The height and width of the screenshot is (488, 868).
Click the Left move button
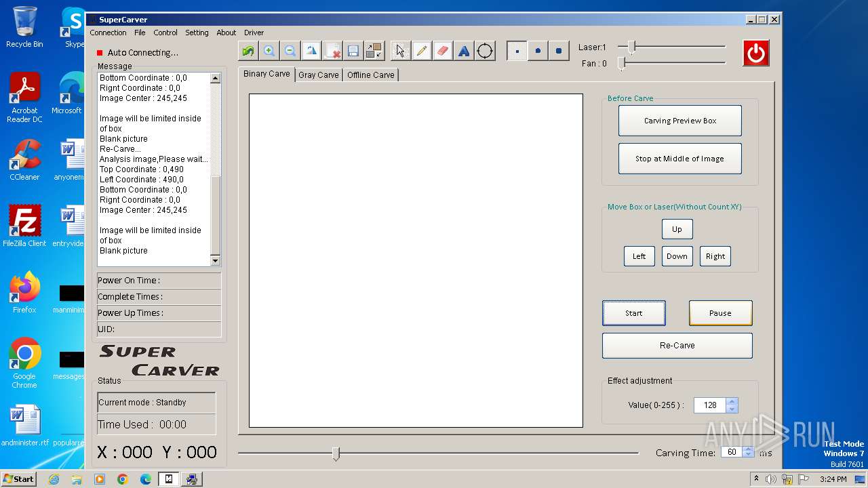639,256
